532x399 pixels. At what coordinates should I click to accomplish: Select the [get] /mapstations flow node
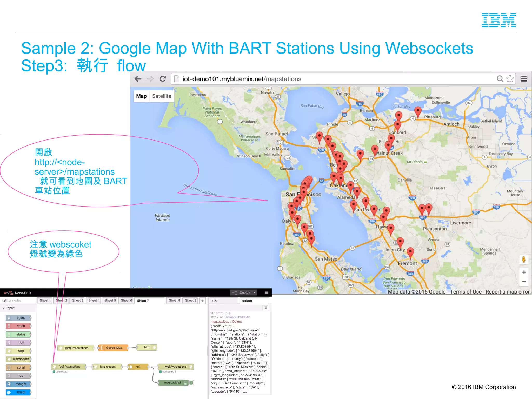tap(76, 348)
